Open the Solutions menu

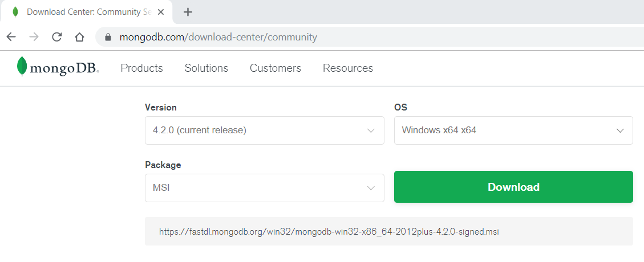[x=206, y=68]
